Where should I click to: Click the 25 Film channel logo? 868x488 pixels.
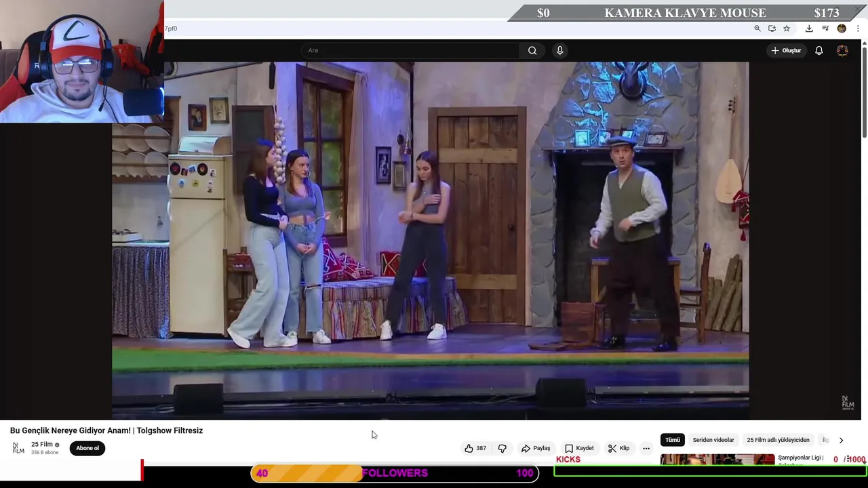pyautogui.click(x=18, y=448)
